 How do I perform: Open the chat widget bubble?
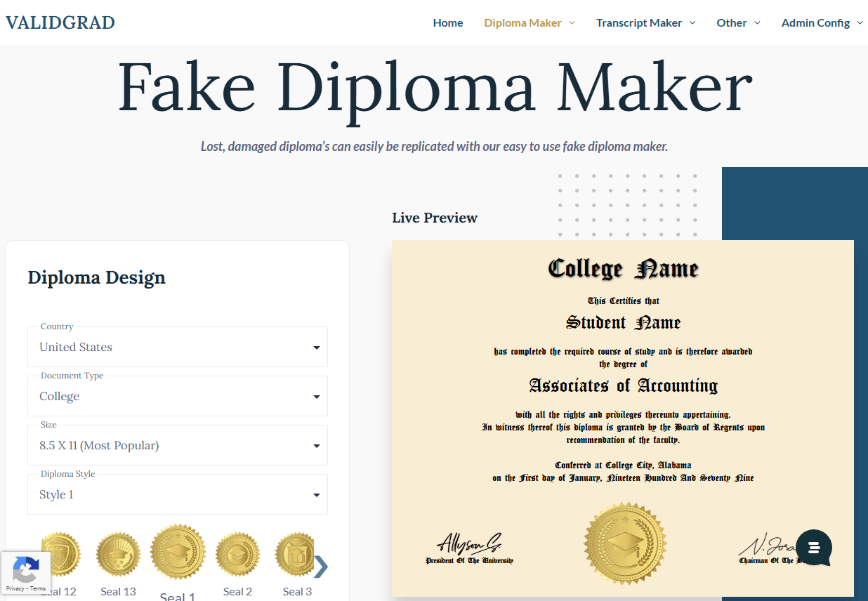coord(813,548)
